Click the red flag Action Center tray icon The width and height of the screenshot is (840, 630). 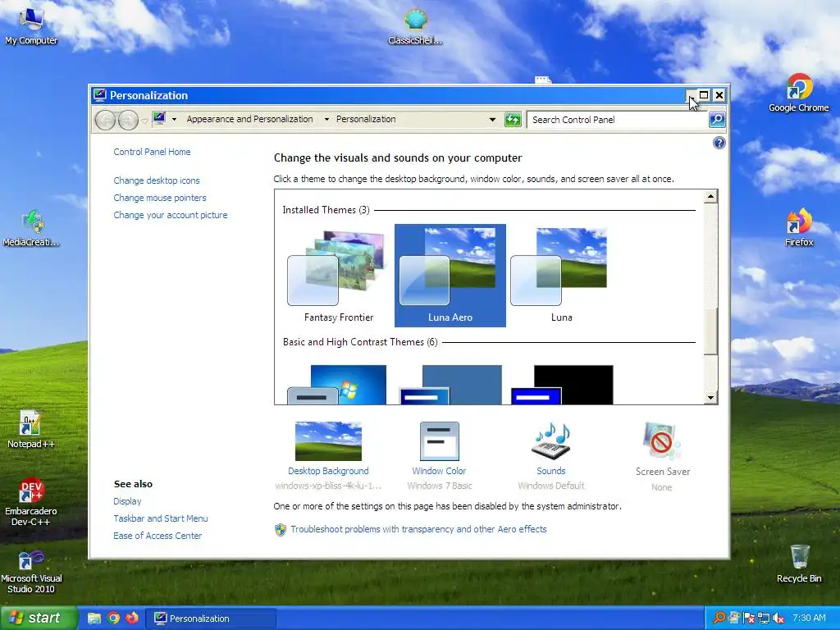tap(749, 619)
